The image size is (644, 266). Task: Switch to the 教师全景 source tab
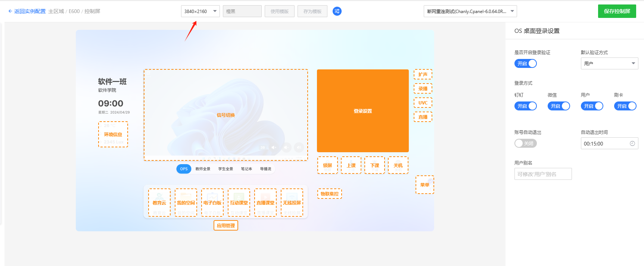coord(203,169)
